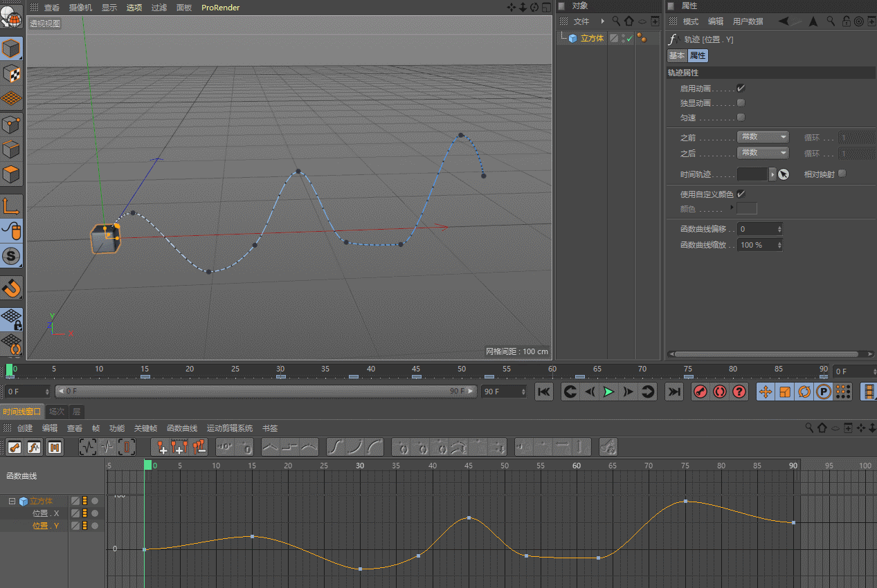
Task: Enable 匀速 checkbox
Action: coord(741,118)
